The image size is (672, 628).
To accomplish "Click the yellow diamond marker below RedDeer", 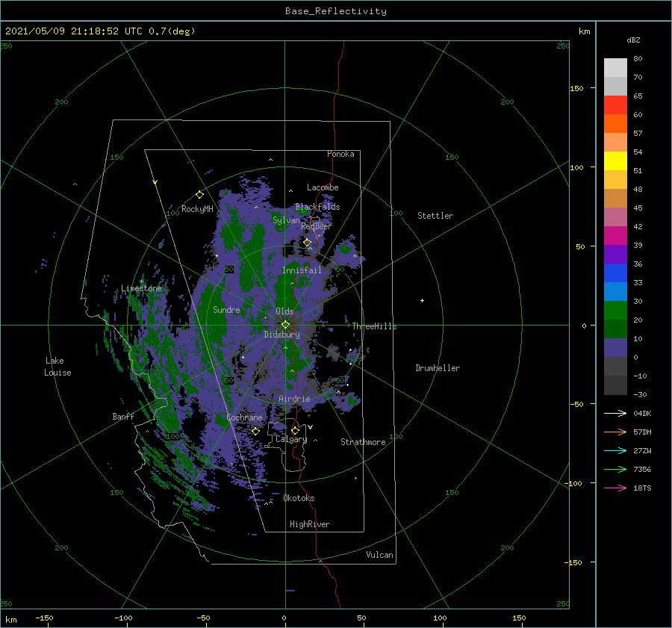I will pos(308,243).
